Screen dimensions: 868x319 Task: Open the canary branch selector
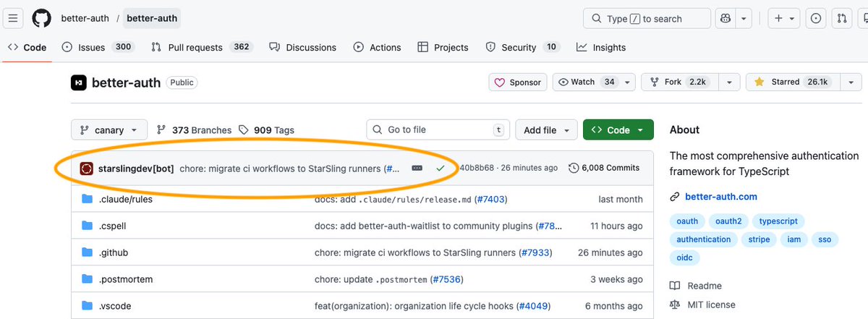[109, 130]
